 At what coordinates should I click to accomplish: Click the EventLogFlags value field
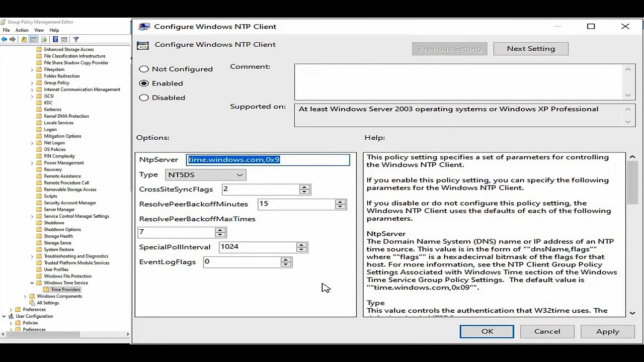click(x=242, y=262)
